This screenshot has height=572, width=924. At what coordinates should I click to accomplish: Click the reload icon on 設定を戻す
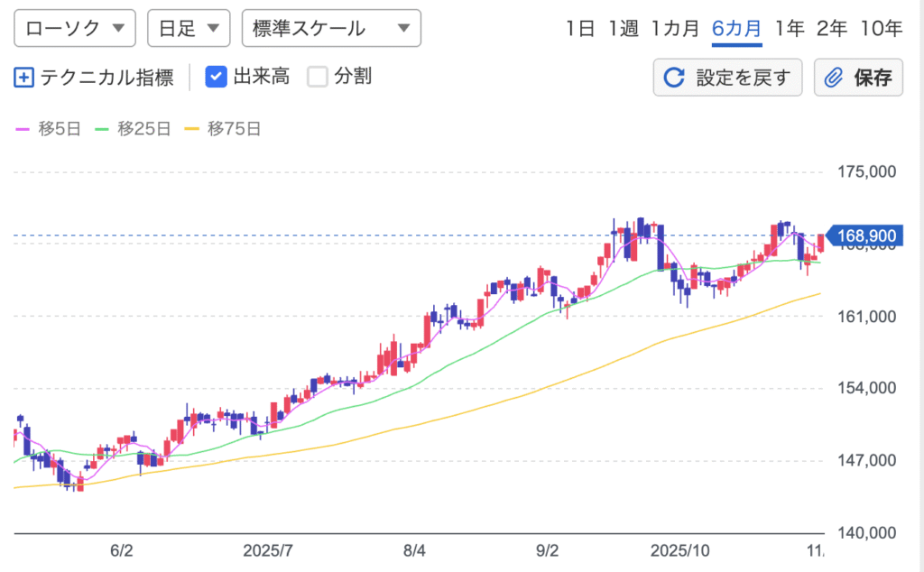click(x=674, y=78)
